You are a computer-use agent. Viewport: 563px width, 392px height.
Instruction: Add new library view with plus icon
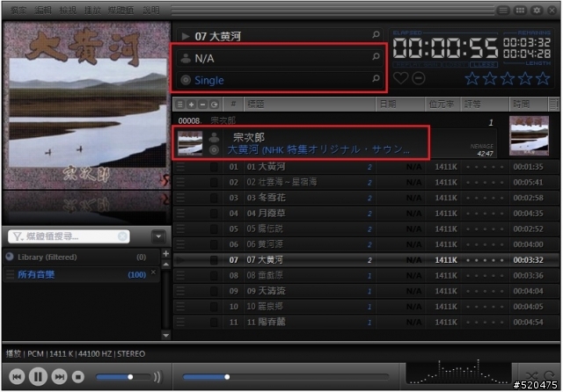point(165,253)
